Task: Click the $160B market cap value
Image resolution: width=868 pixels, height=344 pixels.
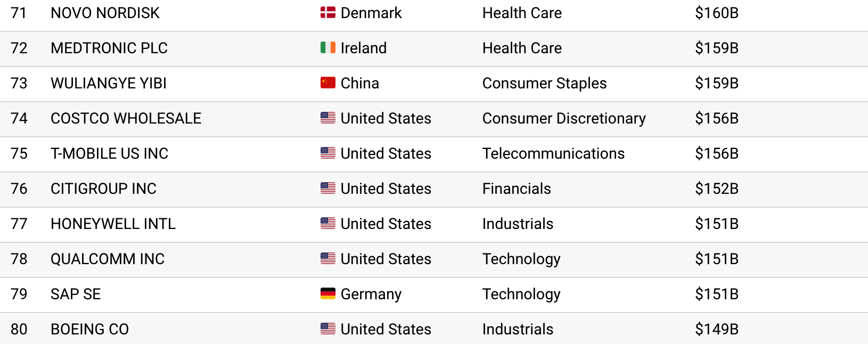Action: pyautogui.click(x=717, y=13)
